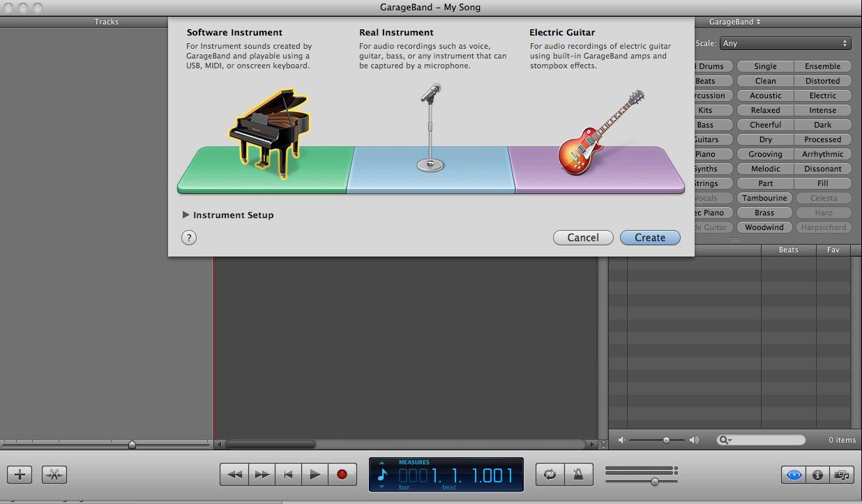The width and height of the screenshot is (862, 504).
Task: Select the Software Instrument piano icon
Action: [269, 134]
